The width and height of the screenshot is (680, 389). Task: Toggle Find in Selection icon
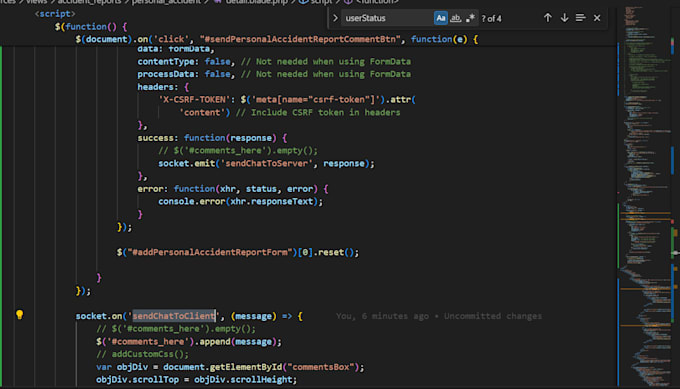pyautogui.click(x=580, y=18)
